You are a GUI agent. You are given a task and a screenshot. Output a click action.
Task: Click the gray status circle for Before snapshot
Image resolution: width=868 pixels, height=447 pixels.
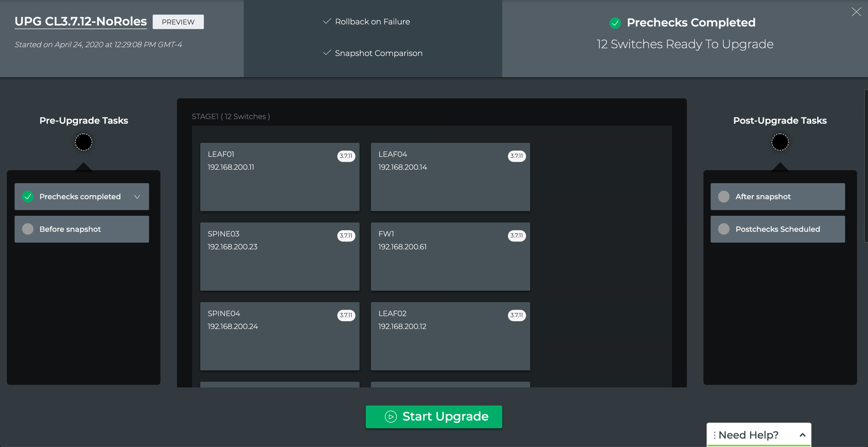click(x=28, y=229)
